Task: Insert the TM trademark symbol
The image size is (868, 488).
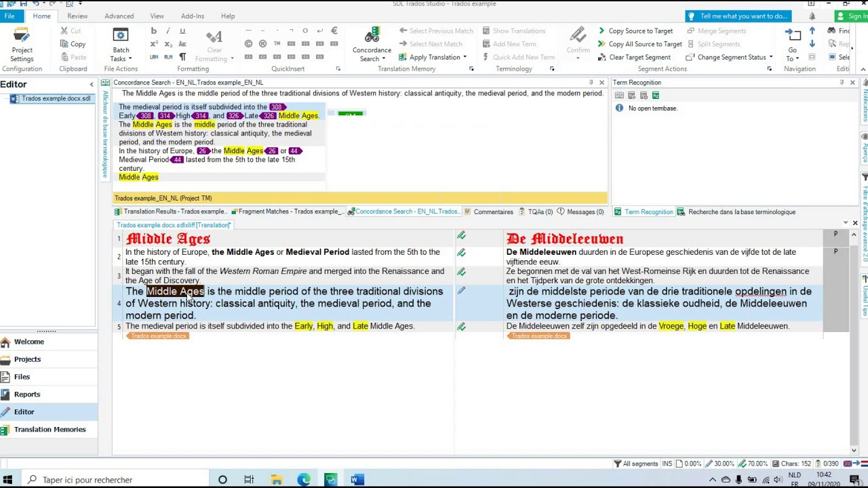Action: pos(277,44)
